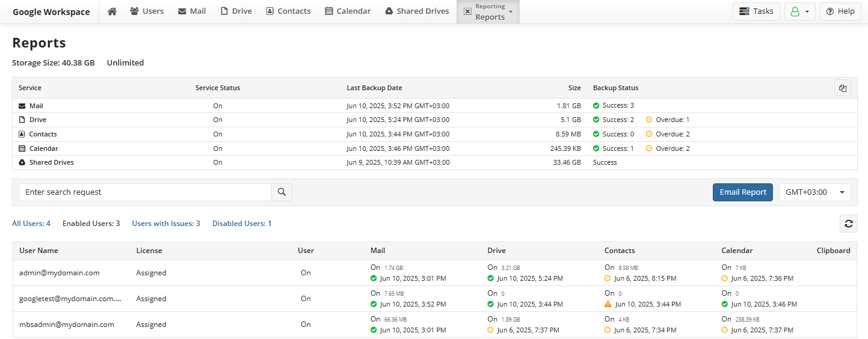
Task: Click googletest Calendar success check icon
Action: [x=725, y=304]
